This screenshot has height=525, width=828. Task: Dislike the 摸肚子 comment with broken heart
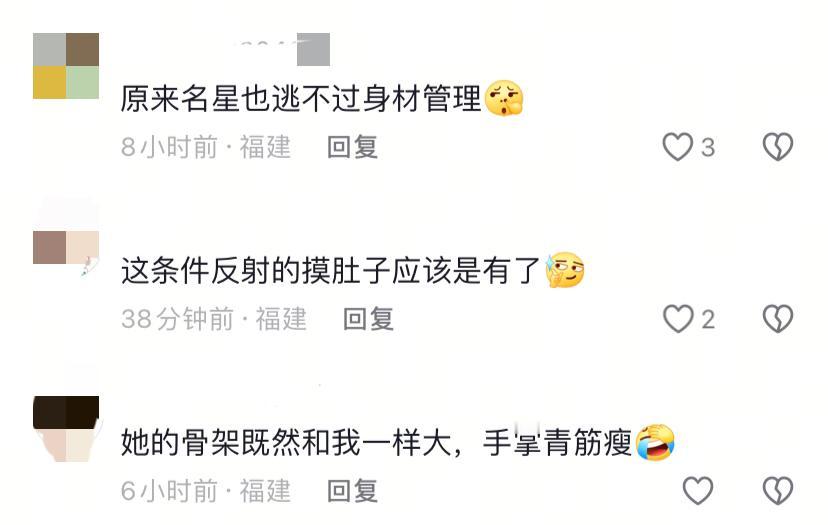(x=778, y=318)
